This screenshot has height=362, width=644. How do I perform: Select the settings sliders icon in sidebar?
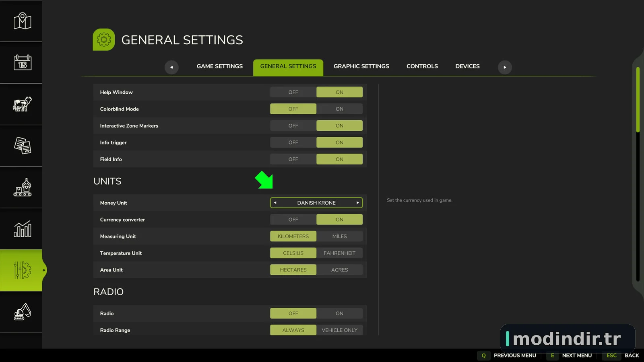[22, 270]
